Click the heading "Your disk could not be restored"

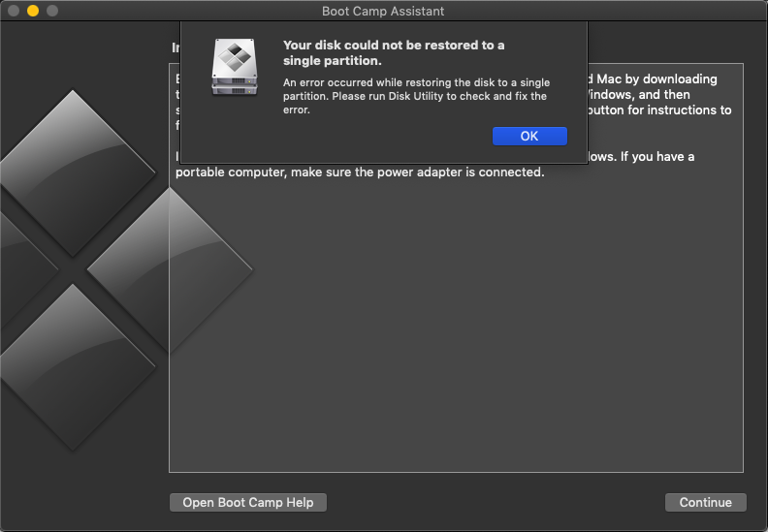pyautogui.click(x=394, y=53)
